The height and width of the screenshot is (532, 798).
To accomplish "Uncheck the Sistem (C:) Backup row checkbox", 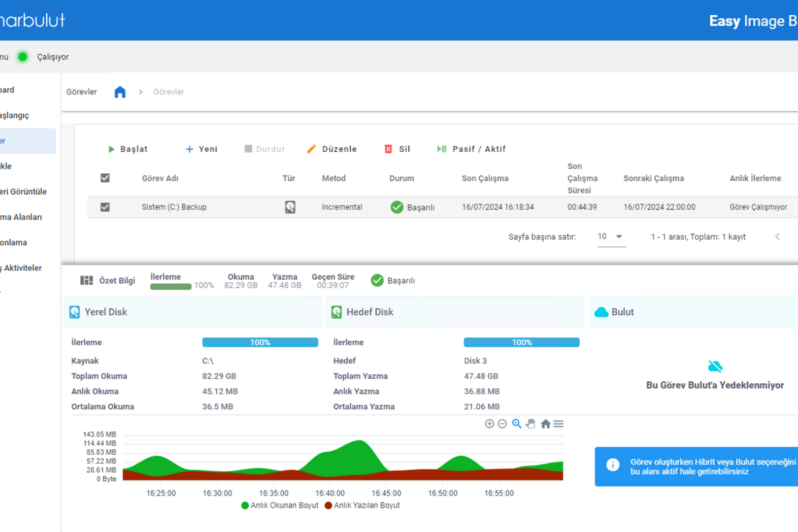I will click(105, 207).
